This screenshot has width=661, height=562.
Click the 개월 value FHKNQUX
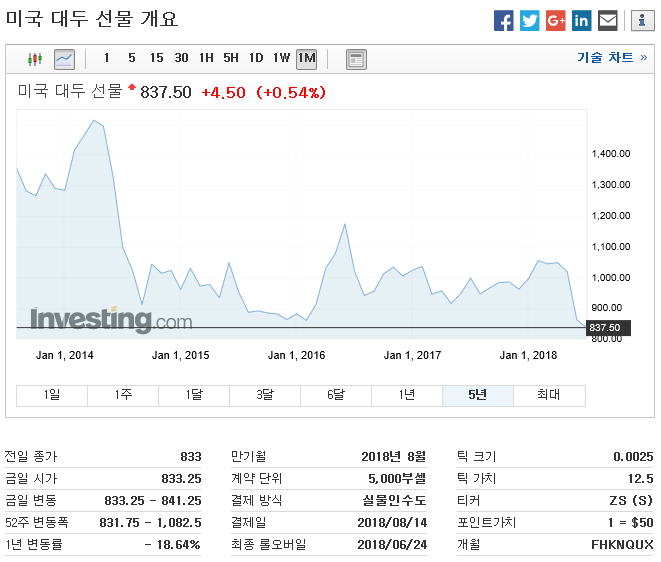622,544
